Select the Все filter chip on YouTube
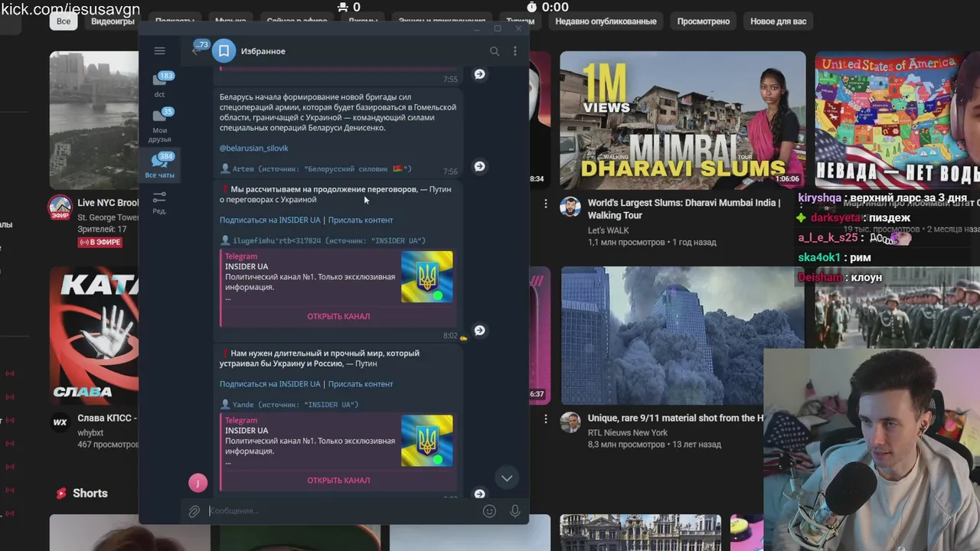 (64, 21)
